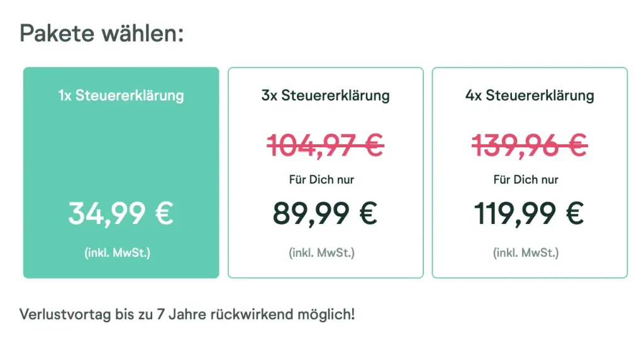Click the 34,99 € price
This screenshot has height=343, width=644.
coord(121,214)
